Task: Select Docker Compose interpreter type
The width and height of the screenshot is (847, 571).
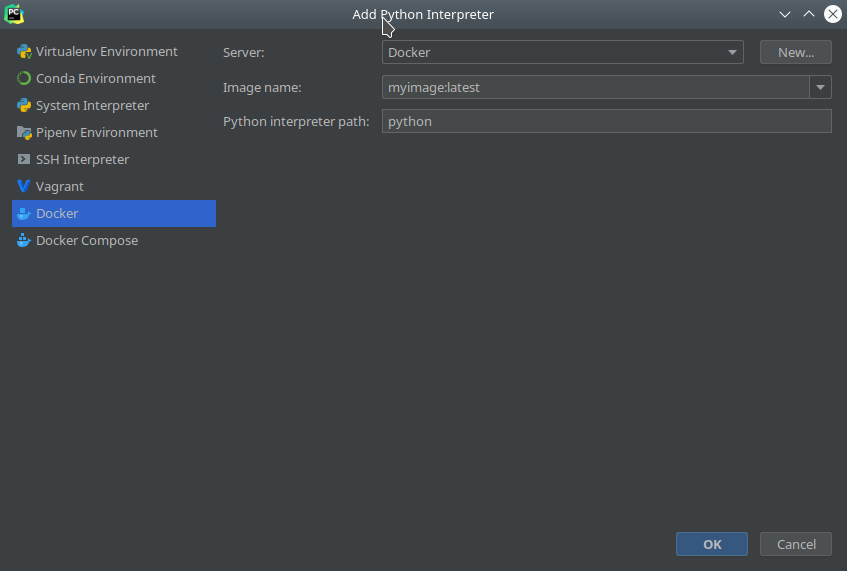Action: (x=114, y=240)
